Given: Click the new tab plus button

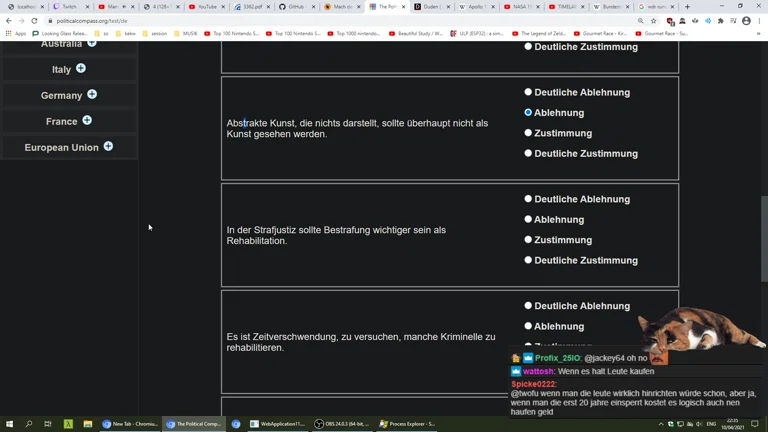Looking at the screenshot, I should click(687, 7).
